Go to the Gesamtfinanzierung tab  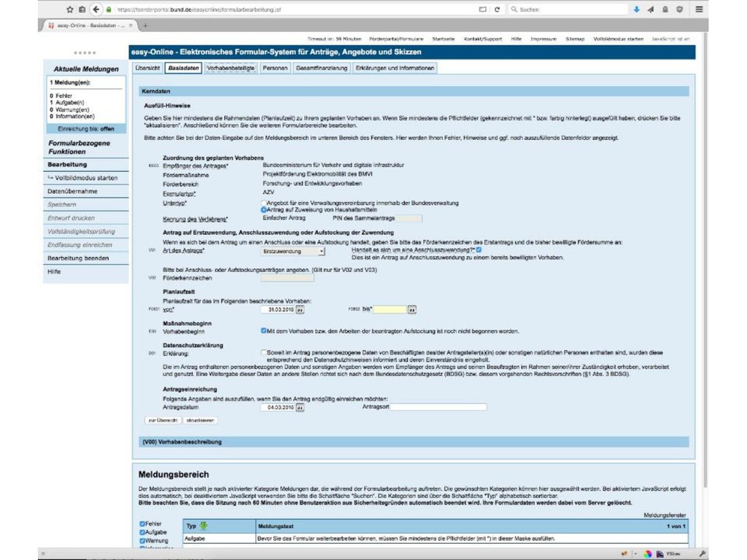point(322,68)
